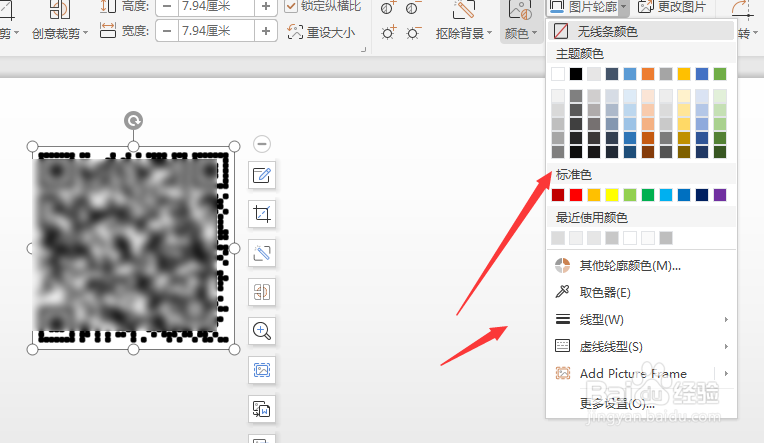Select standard color light green swatch
The width and height of the screenshot is (764, 443).
tap(630, 195)
